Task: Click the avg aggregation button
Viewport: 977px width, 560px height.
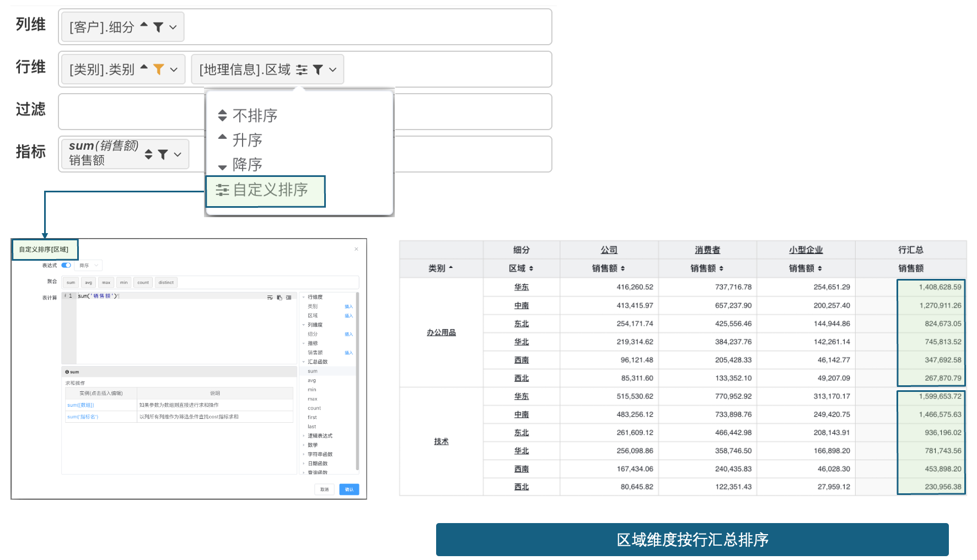Action: click(88, 282)
